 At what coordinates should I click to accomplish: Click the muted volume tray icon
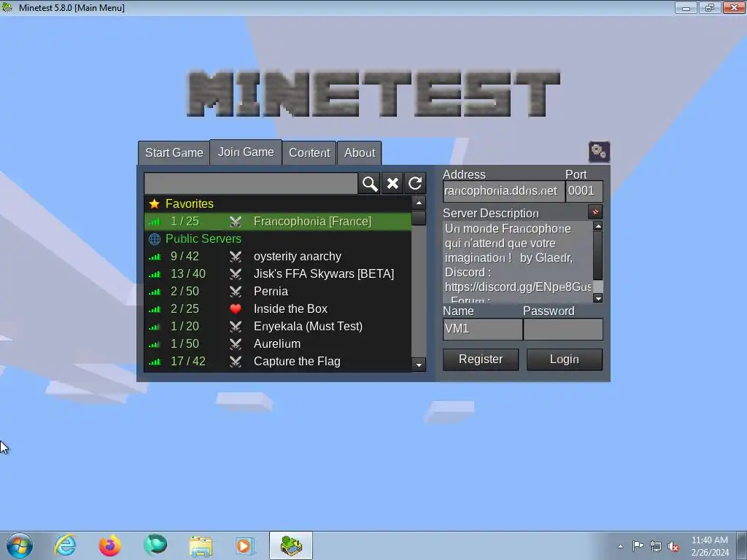point(673,546)
